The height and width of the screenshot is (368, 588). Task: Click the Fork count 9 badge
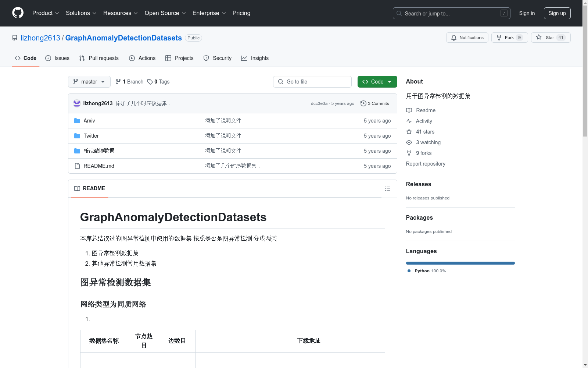point(519,38)
